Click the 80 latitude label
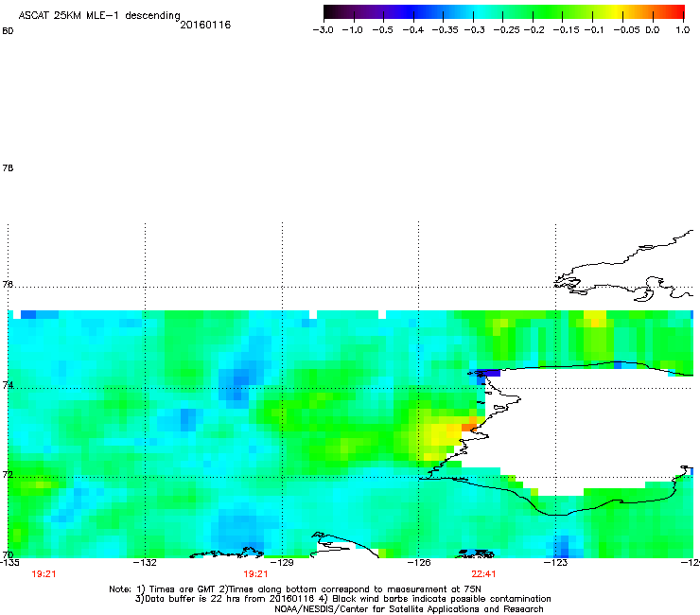The height and width of the screenshot is (615, 700). pyautogui.click(x=8, y=31)
